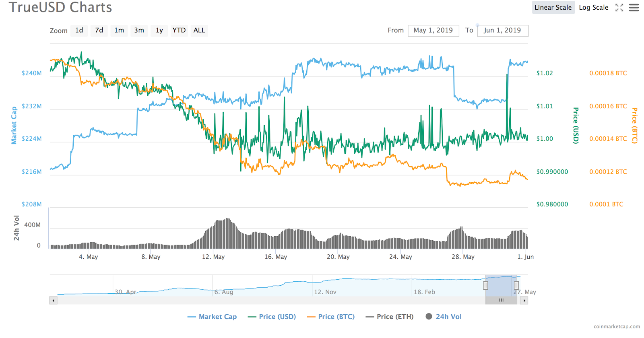Set zoom to 1m
The image size is (644, 338).
[119, 31]
